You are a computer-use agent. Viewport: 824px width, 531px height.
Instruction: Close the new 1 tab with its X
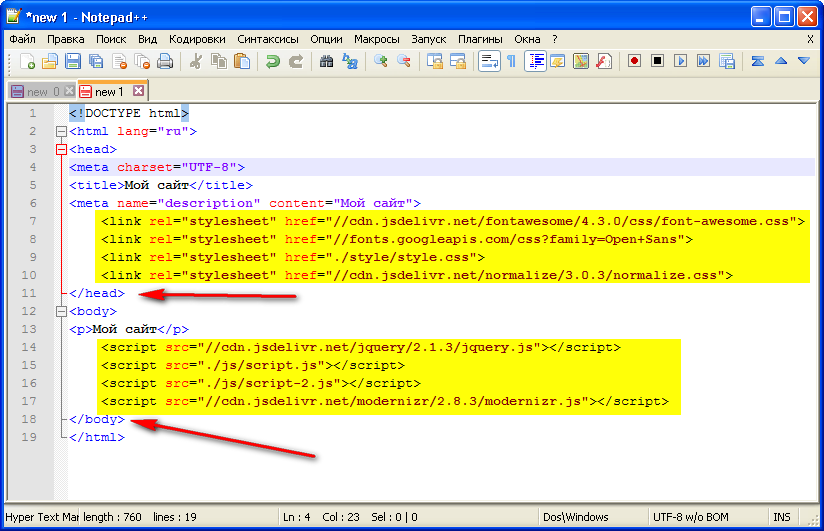coord(138,91)
